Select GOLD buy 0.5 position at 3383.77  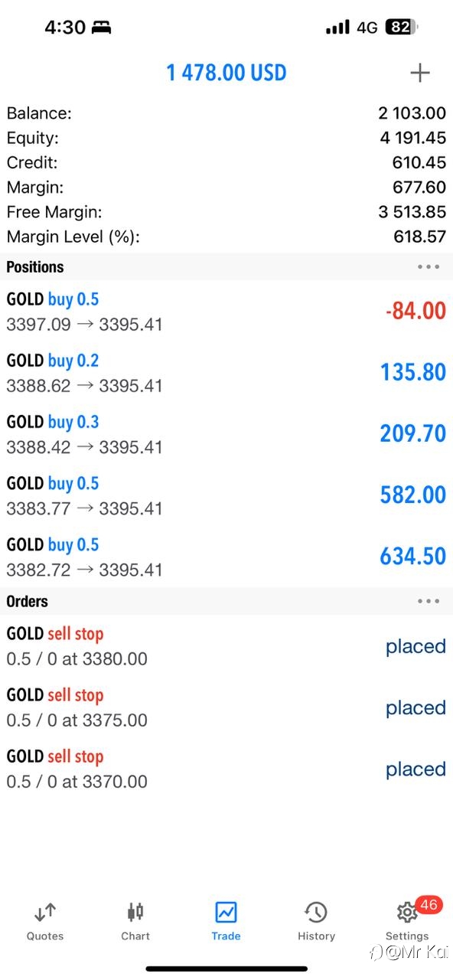226,495
